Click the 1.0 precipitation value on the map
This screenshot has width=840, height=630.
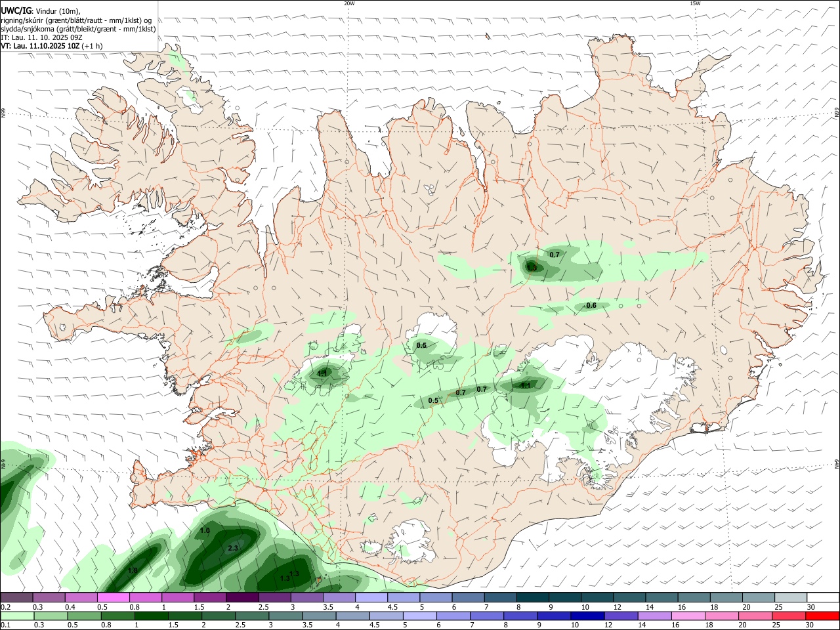click(x=205, y=530)
